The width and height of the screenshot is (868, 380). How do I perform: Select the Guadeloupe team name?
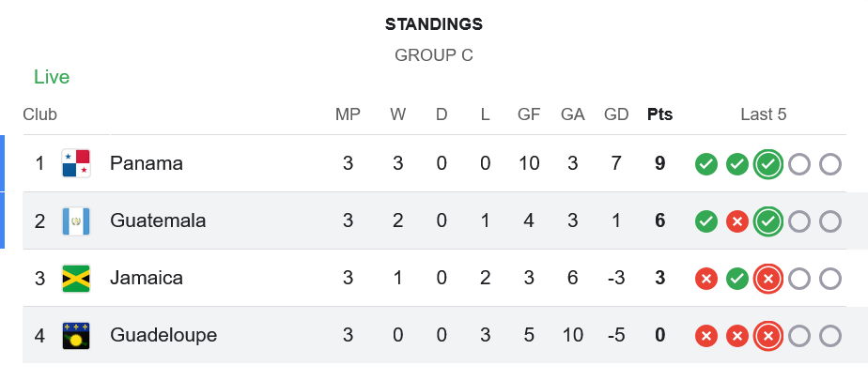click(x=163, y=335)
